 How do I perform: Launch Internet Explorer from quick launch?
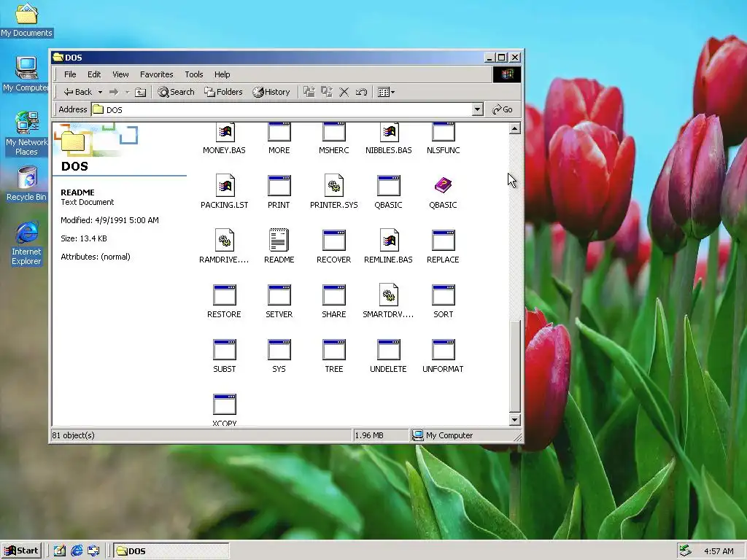point(77,551)
